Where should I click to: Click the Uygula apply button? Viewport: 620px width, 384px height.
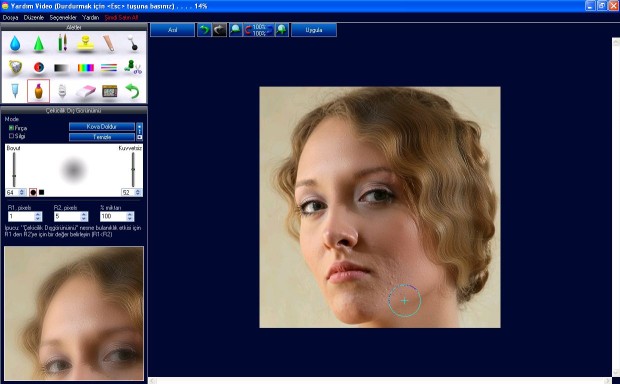point(314,30)
